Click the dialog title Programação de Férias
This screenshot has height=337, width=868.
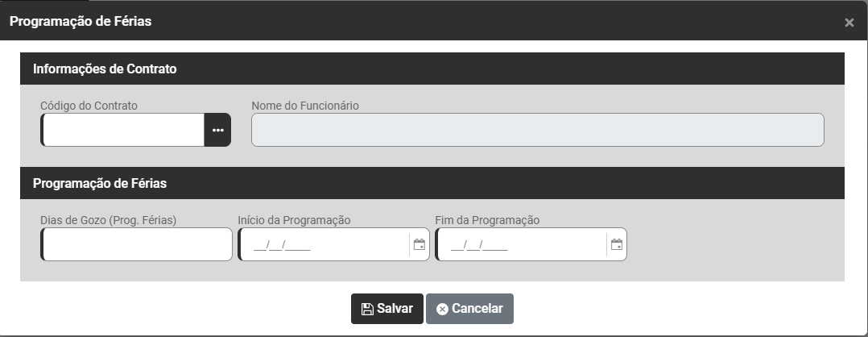81,22
